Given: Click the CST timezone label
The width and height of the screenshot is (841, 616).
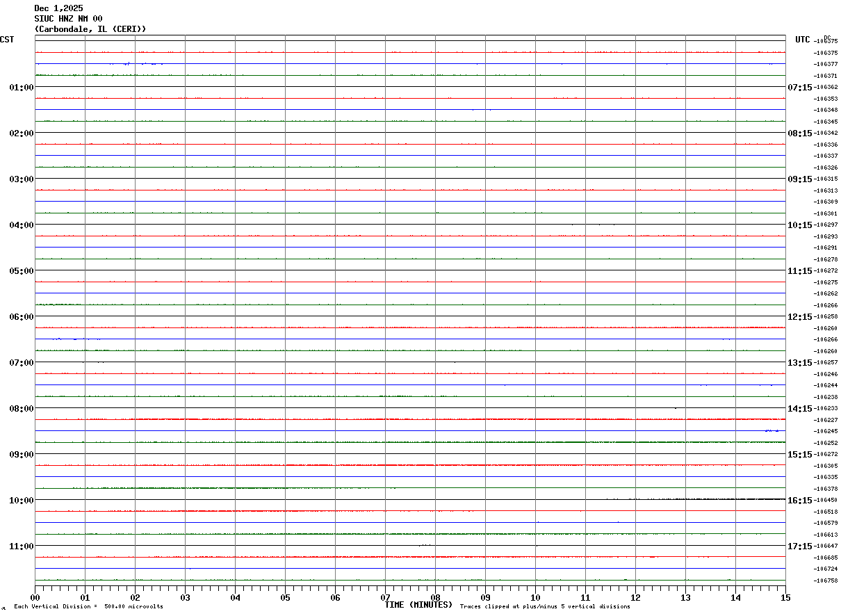Looking at the screenshot, I should [x=7, y=40].
